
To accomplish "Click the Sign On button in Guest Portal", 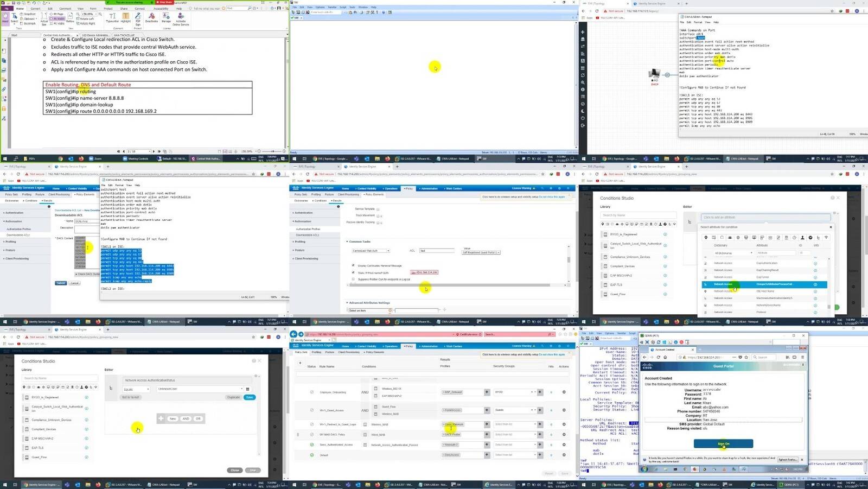I will [723, 444].
